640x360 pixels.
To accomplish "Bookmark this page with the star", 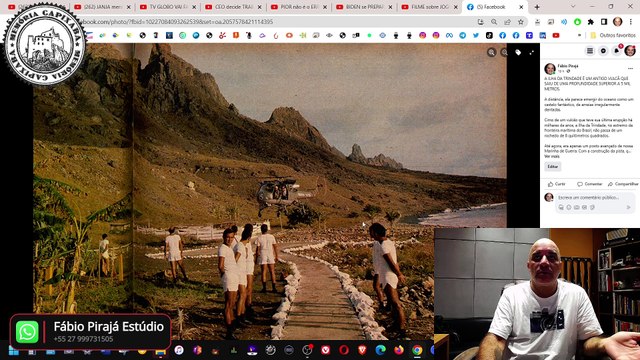I will click(521, 22).
